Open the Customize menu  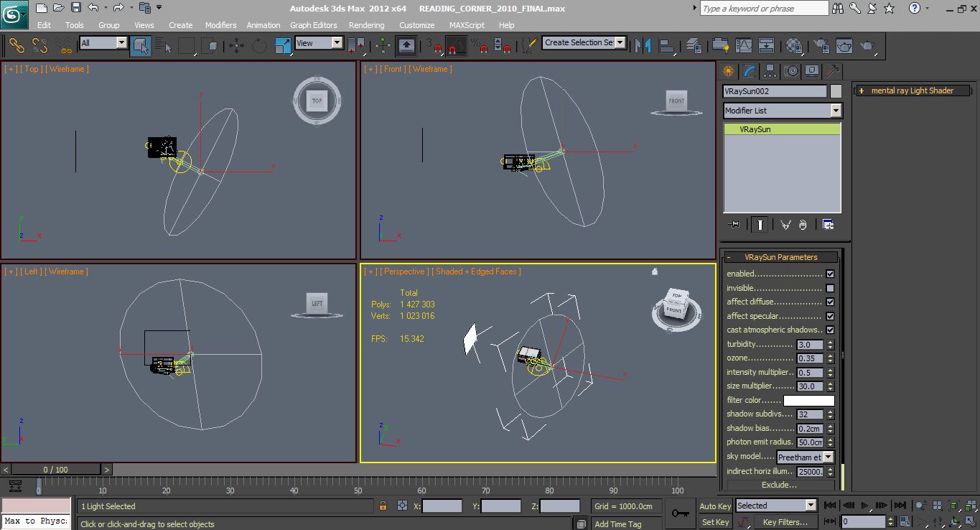click(416, 25)
